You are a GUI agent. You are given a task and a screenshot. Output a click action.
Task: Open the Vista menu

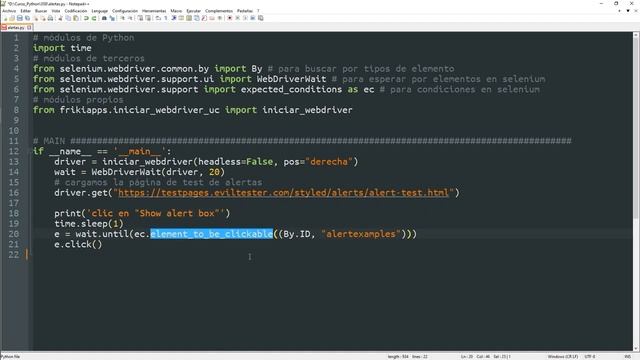[x=56, y=11]
